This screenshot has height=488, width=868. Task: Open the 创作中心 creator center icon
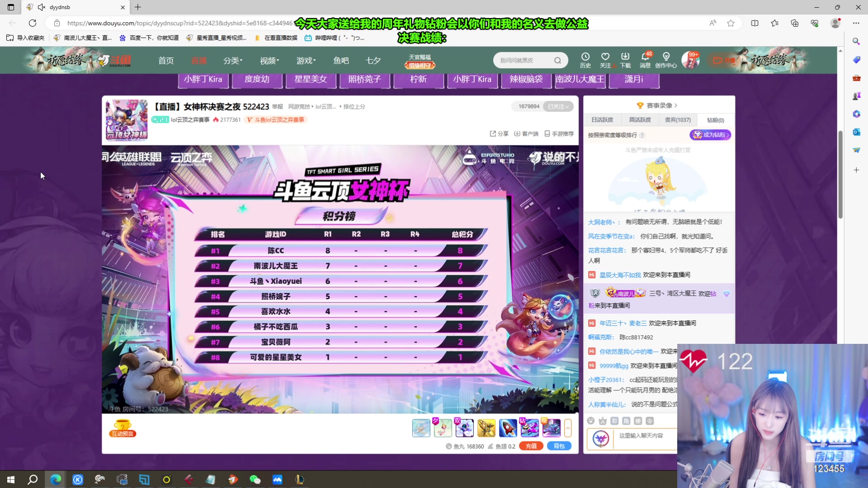point(666,60)
